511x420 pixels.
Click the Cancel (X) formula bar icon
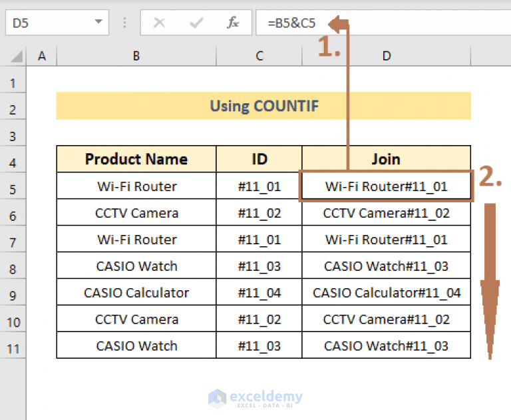[160, 23]
